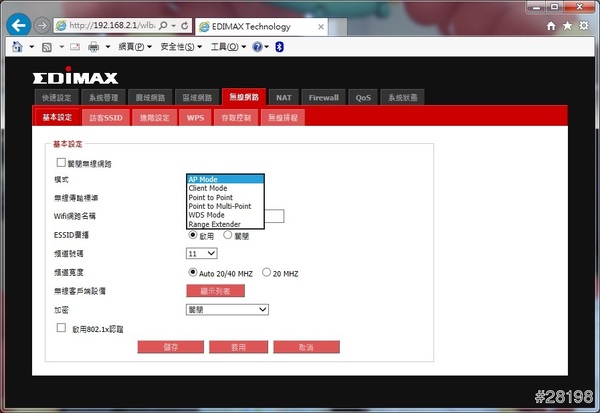This screenshot has width=600, height=413.
Task: Switch to the NAT tab
Action: [284, 98]
